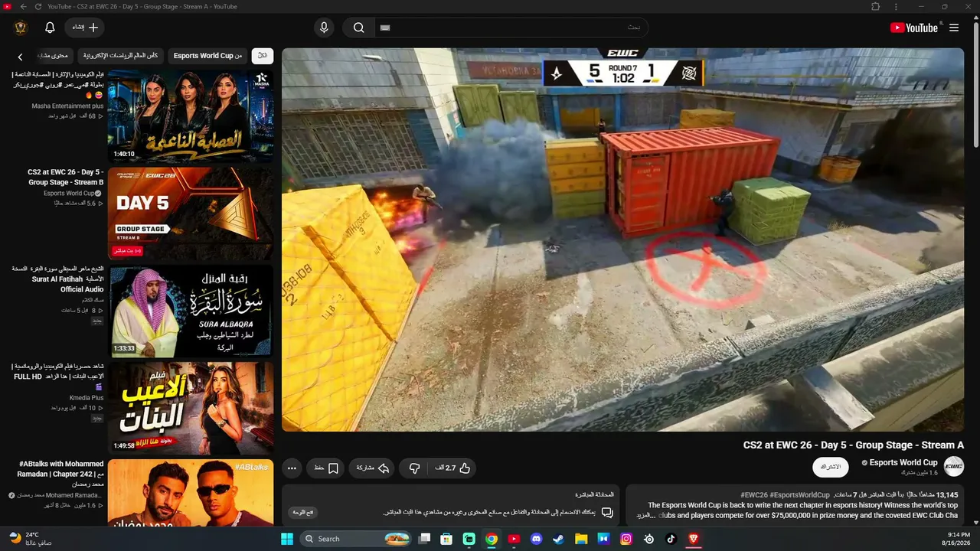Dislike the video with thumbs down
Screen dimensions: 980x551
(x=414, y=468)
